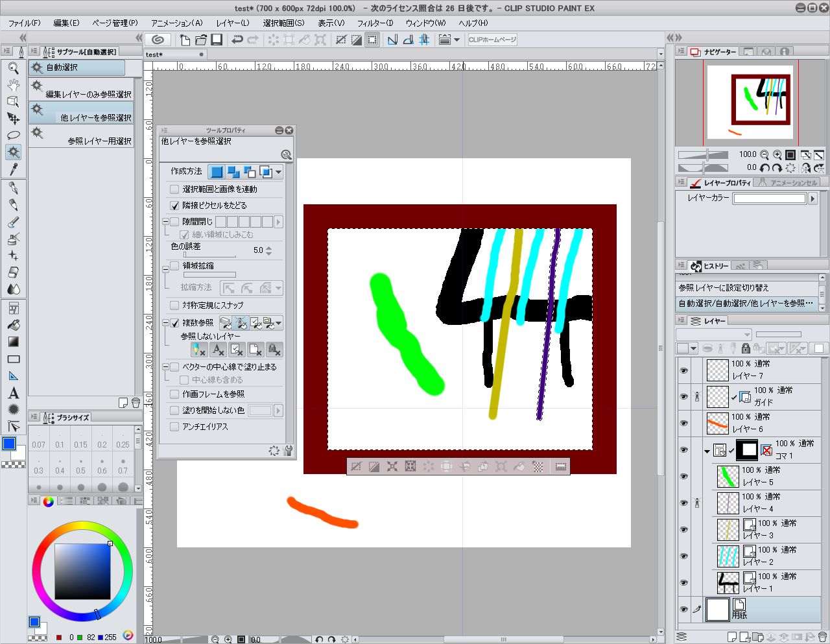
Task: Select the Gradient tool
Action: 14,342
